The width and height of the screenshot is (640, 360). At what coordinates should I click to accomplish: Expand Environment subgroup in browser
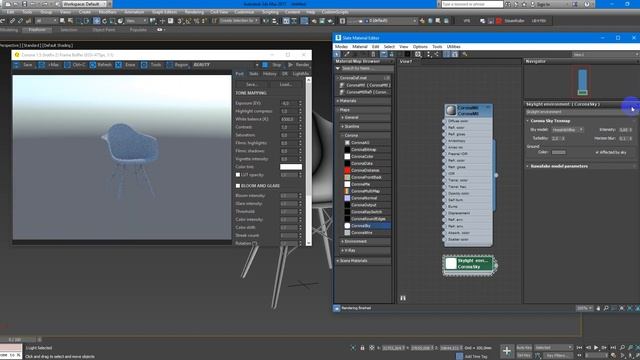(365, 241)
